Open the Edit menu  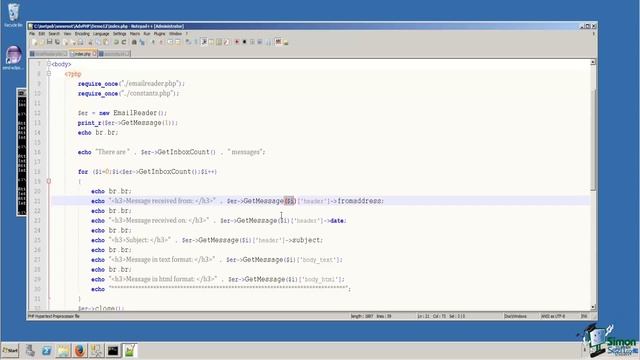coord(42,34)
